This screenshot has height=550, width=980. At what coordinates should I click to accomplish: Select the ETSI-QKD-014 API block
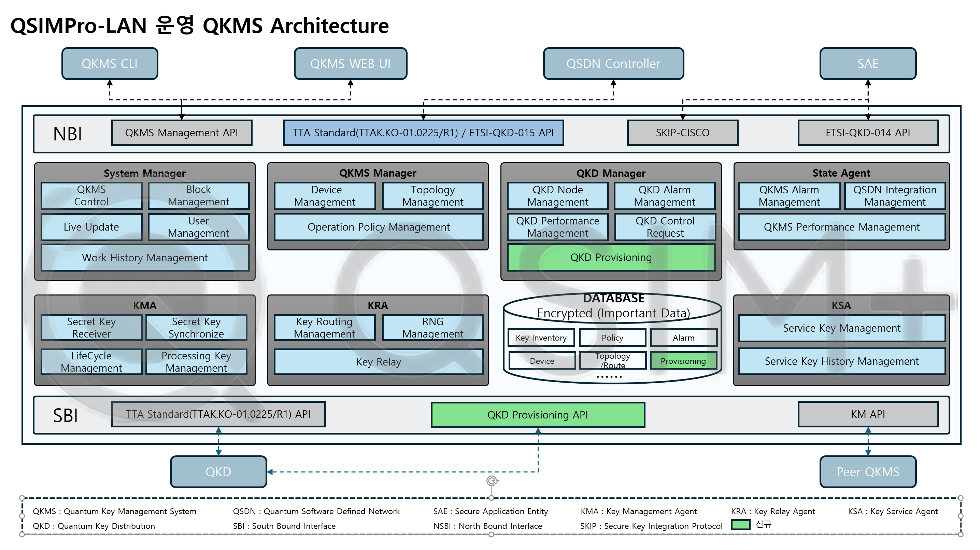[867, 133]
